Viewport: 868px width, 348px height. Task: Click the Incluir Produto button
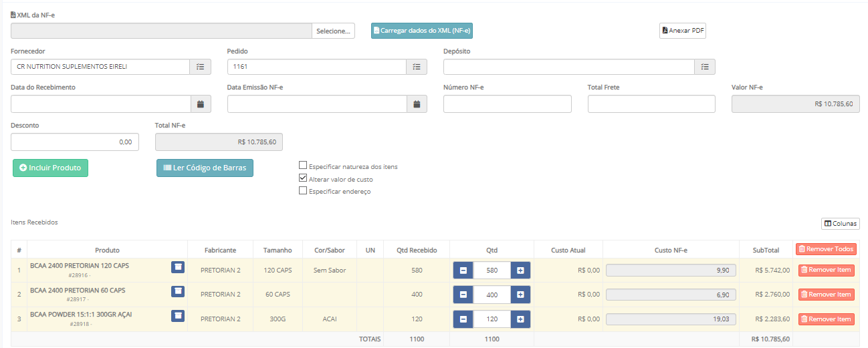50,168
